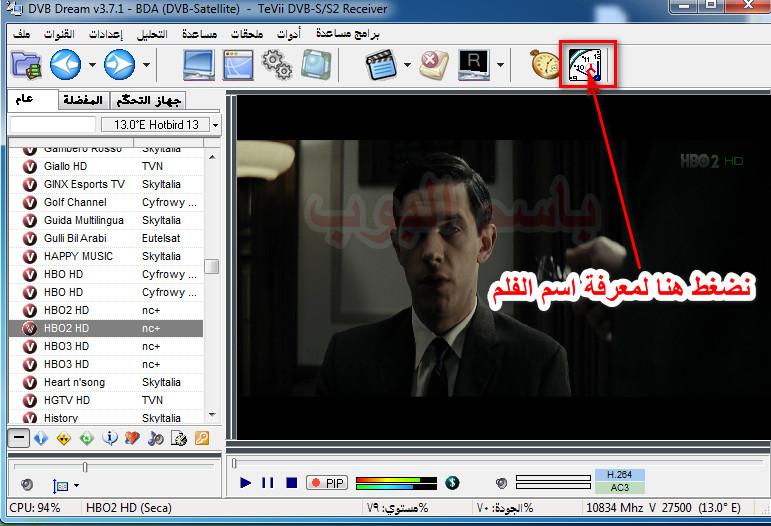Click the monitor icon with letter R
The image size is (771, 526).
(474, 64)
